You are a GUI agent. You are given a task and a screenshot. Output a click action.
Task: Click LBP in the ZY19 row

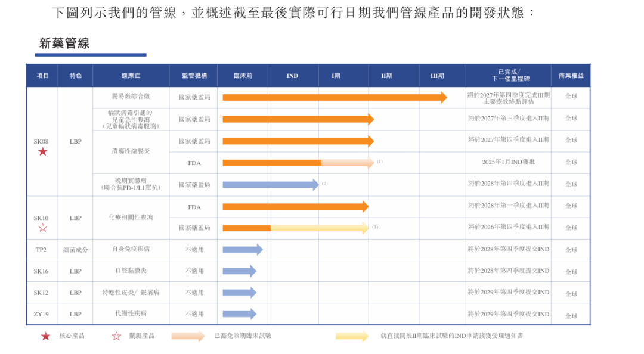pos(76,315)
